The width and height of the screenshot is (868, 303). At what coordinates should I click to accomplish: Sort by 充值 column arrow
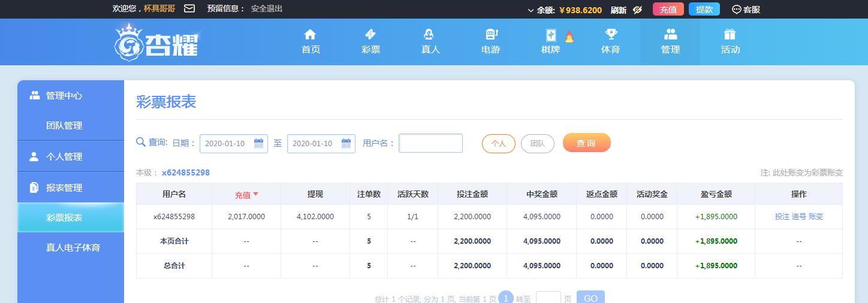(x=255, y=194)
